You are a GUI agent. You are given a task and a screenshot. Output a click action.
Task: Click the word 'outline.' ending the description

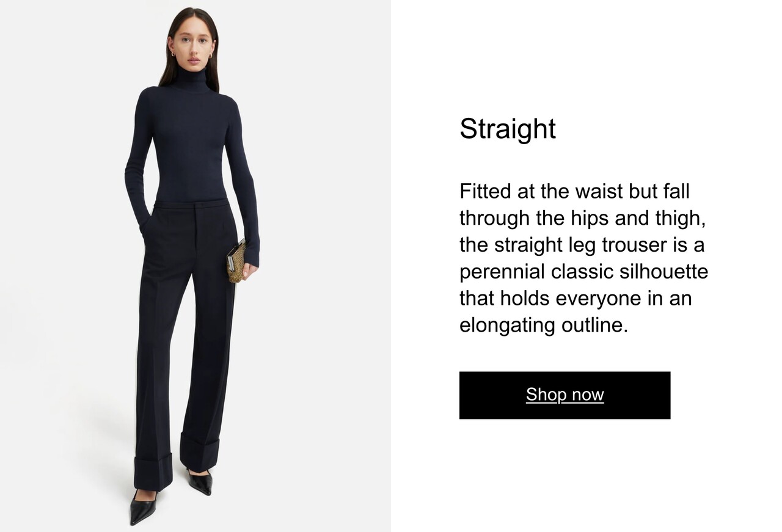(x=594, y=325)
